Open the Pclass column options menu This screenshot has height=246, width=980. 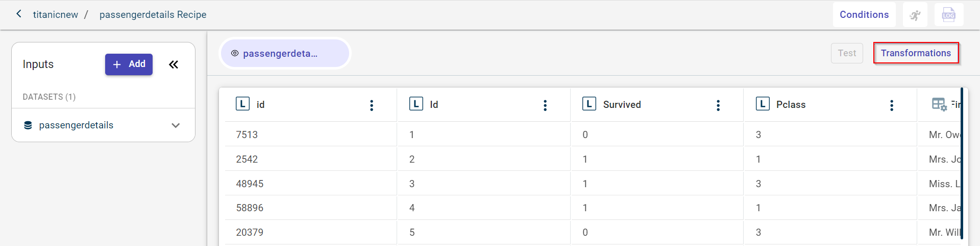point(892,105)
